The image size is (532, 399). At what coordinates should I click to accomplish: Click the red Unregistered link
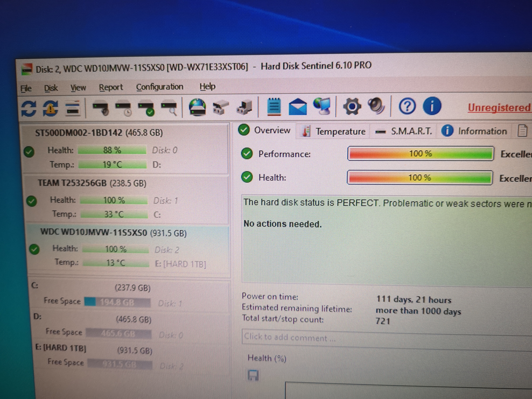[499, 108]
